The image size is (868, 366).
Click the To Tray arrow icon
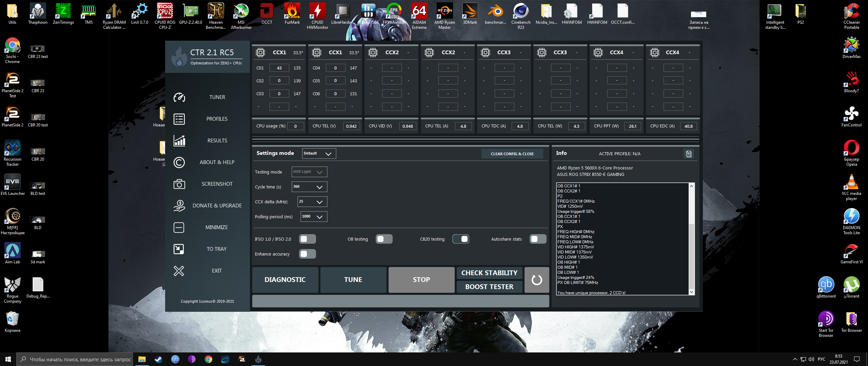pos(179,249)
